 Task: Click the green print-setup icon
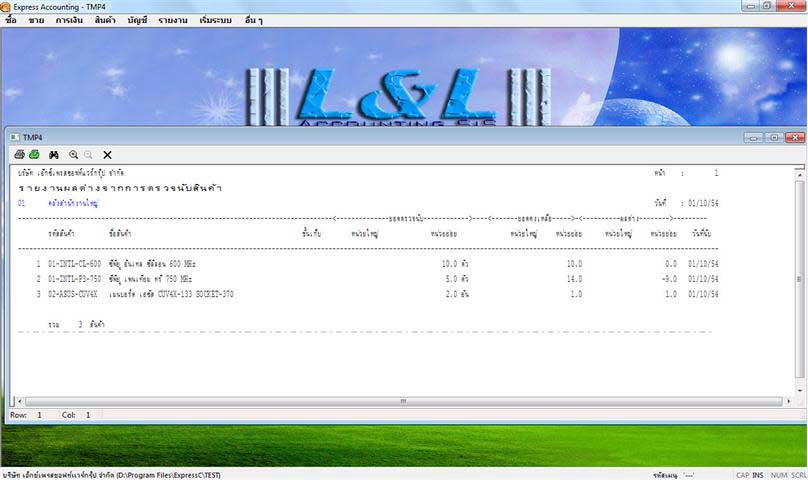tap(34, 155)
